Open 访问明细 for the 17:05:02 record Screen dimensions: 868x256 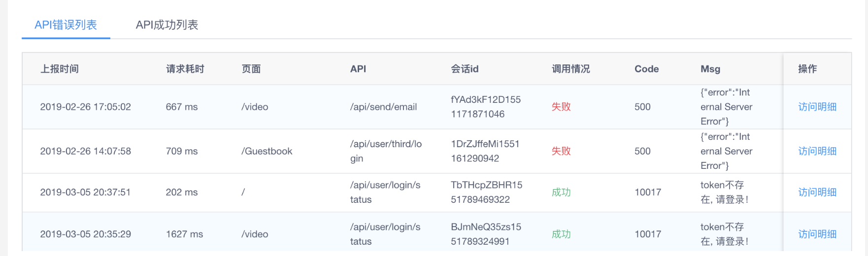point(817,107)
